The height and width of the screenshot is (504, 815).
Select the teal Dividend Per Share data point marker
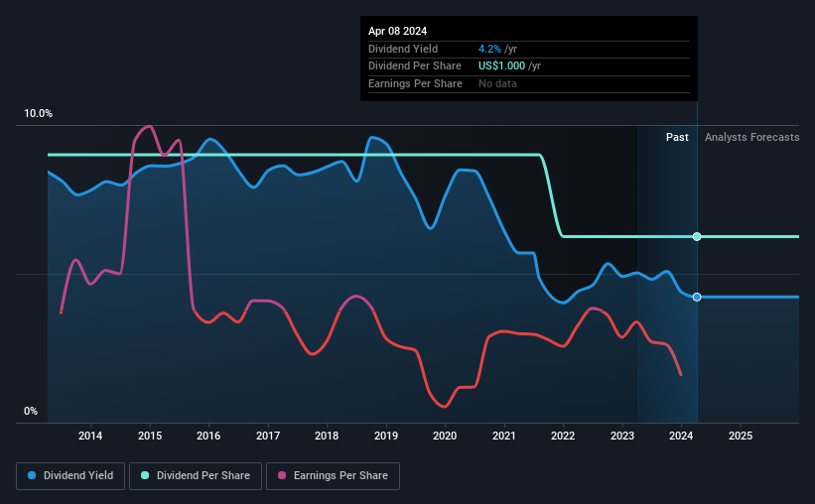(697, 236)
